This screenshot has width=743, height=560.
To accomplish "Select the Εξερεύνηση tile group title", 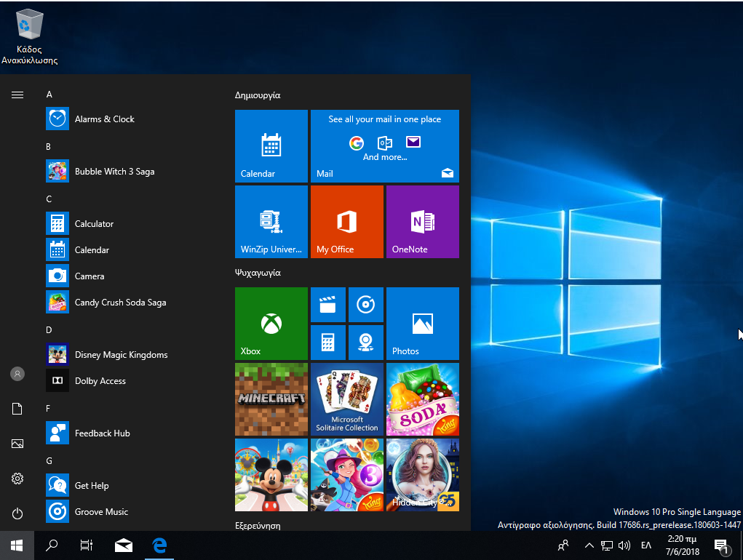I will pos(258,525).
